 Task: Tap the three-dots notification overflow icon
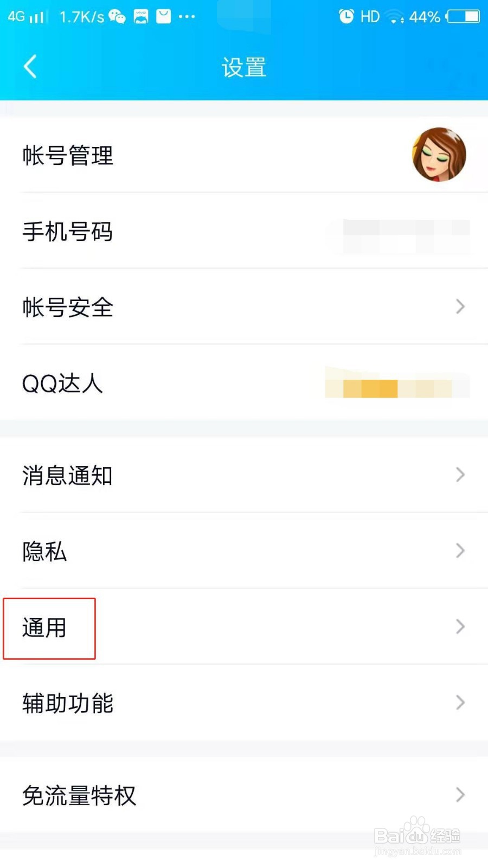click(187, 17)
